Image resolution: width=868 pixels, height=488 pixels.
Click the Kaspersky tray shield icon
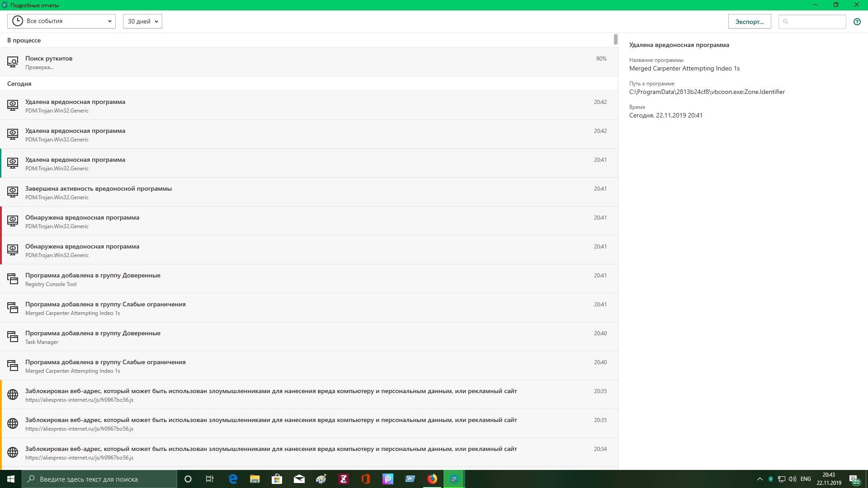(771, 479)
